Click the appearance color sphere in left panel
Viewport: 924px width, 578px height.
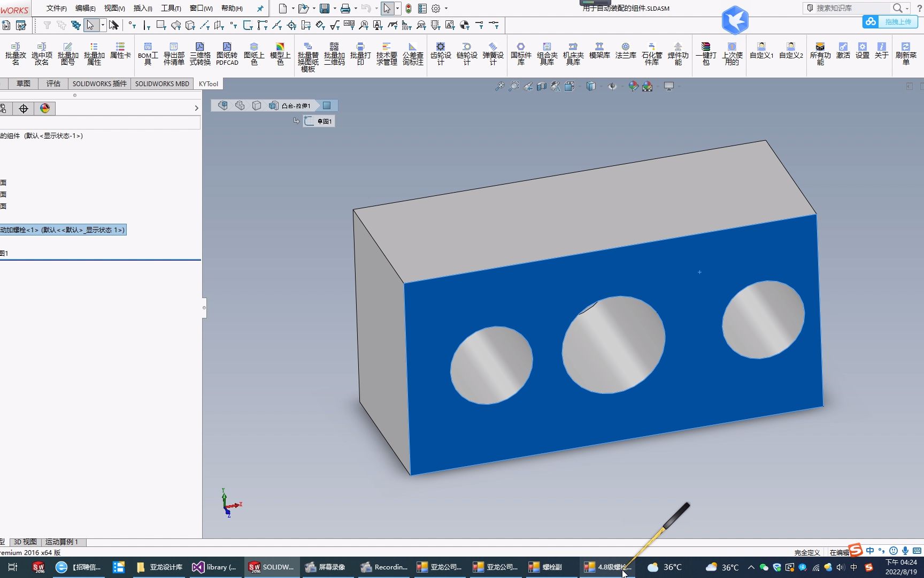point(45,108)
